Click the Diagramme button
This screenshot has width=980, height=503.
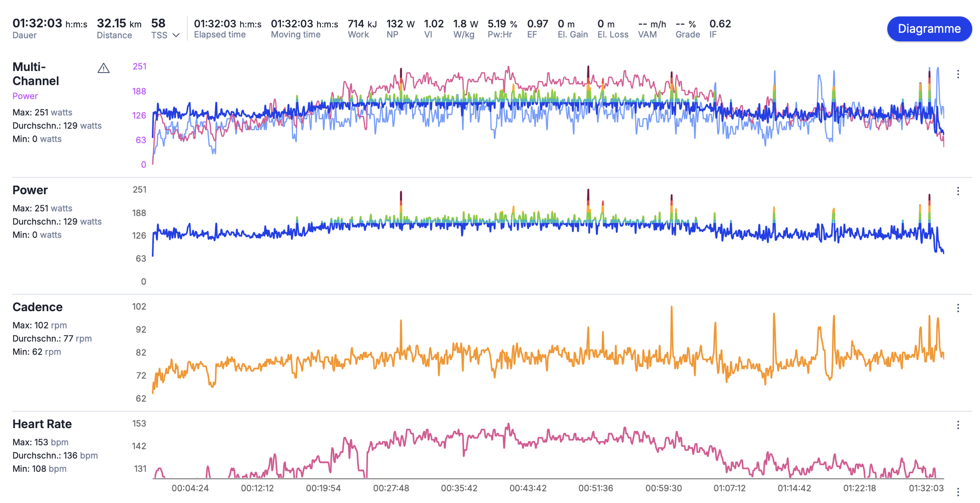[929, 29]
